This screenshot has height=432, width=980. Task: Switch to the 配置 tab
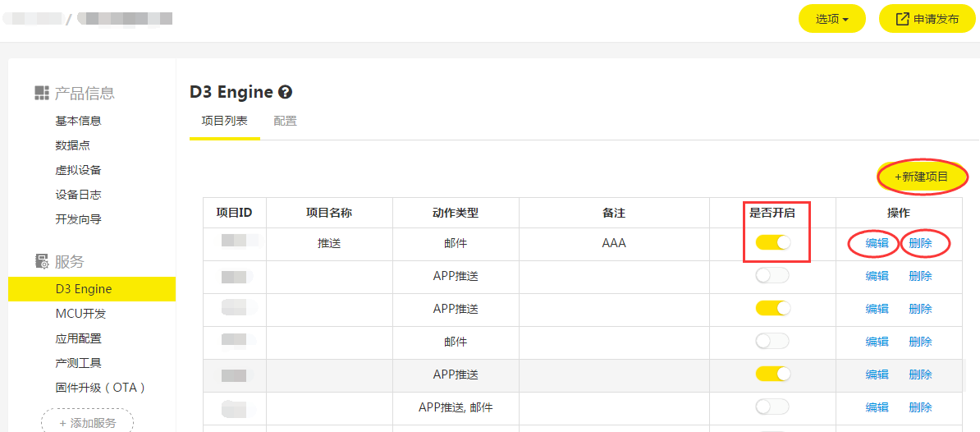[x=285, y=121]
